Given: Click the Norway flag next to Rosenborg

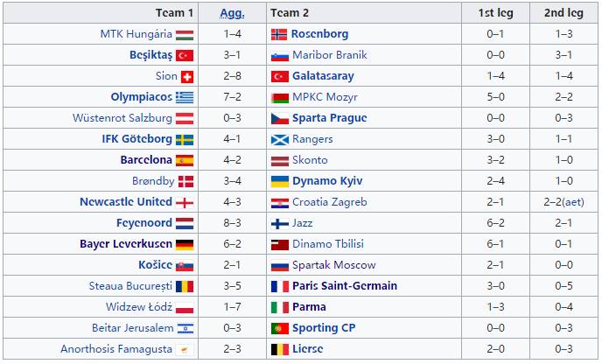Looking at the screenshot, I should [279, 34].
